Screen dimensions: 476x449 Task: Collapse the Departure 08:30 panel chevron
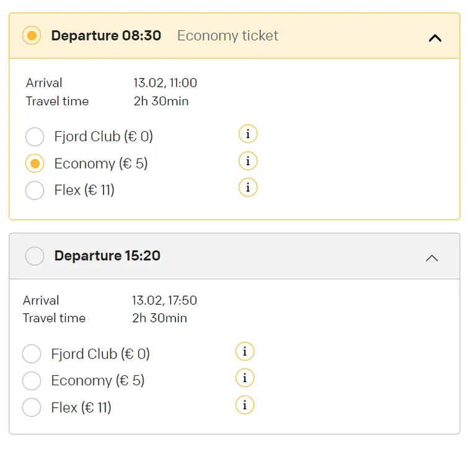pos(435,38)
